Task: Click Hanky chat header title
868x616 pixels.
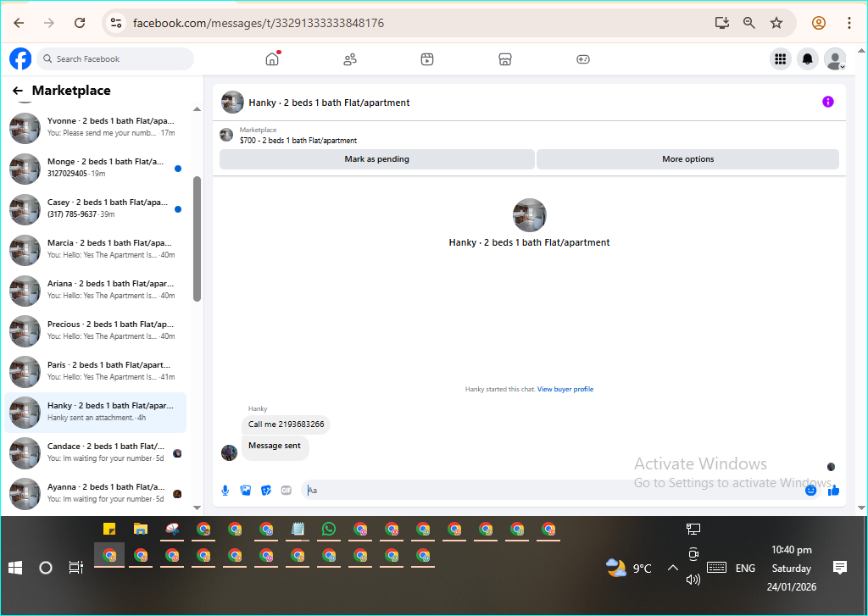Action: (329, 103)
